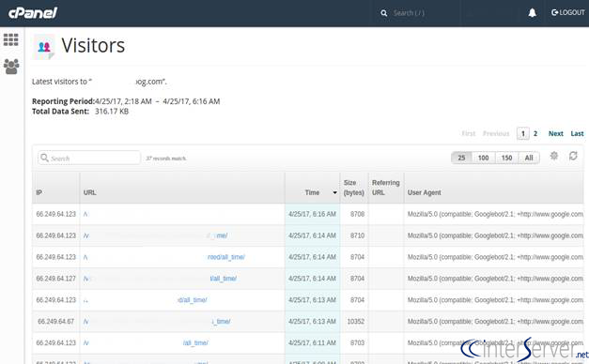Click the LOGOUT link
This screenshot has width=589, height=364.
(567, 13)
